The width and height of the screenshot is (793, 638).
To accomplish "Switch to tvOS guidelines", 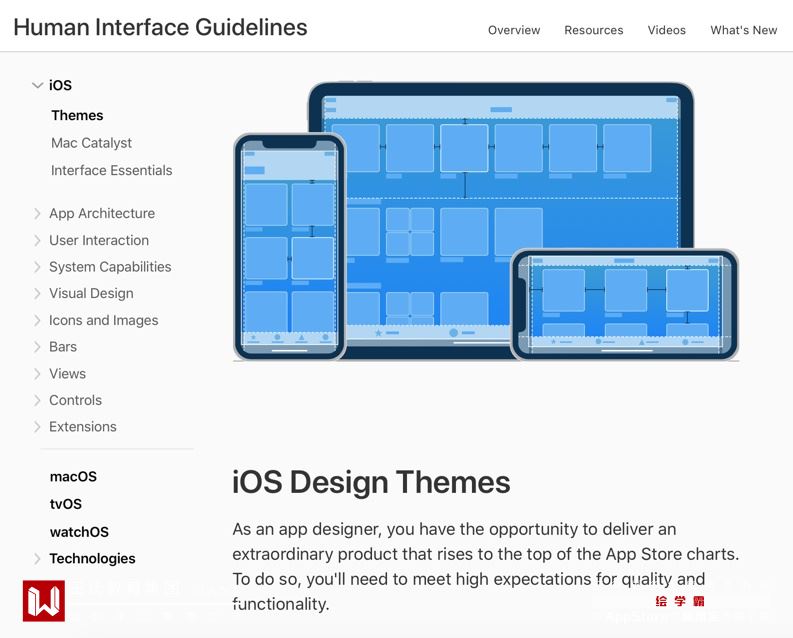I will (x=66, y=504).
